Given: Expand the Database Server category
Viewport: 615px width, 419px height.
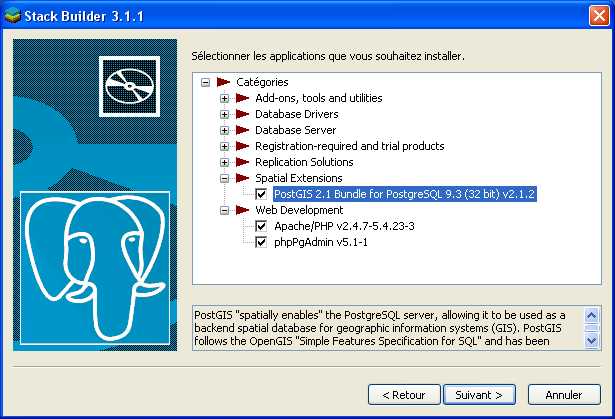Looking at the screenshot, I should (x=224, y=130).
